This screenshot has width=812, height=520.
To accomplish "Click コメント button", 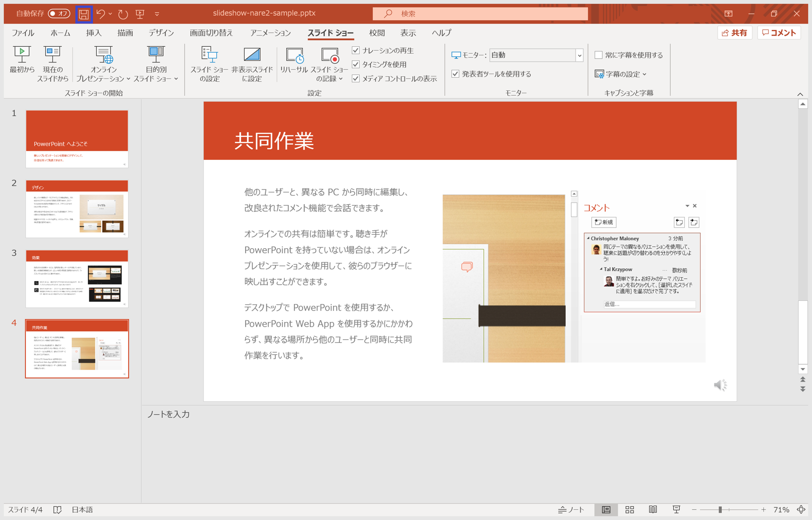I will click(779, 33).
